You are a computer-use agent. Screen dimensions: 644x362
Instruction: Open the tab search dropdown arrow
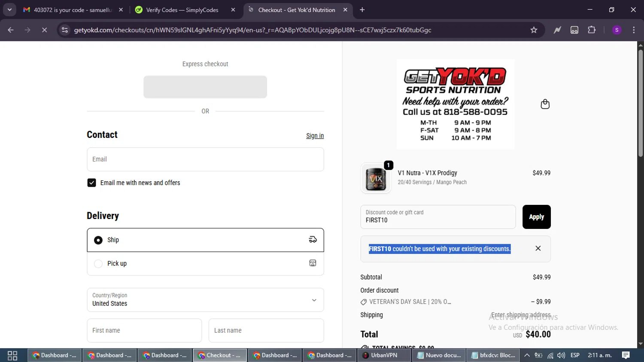click(9, 9)
